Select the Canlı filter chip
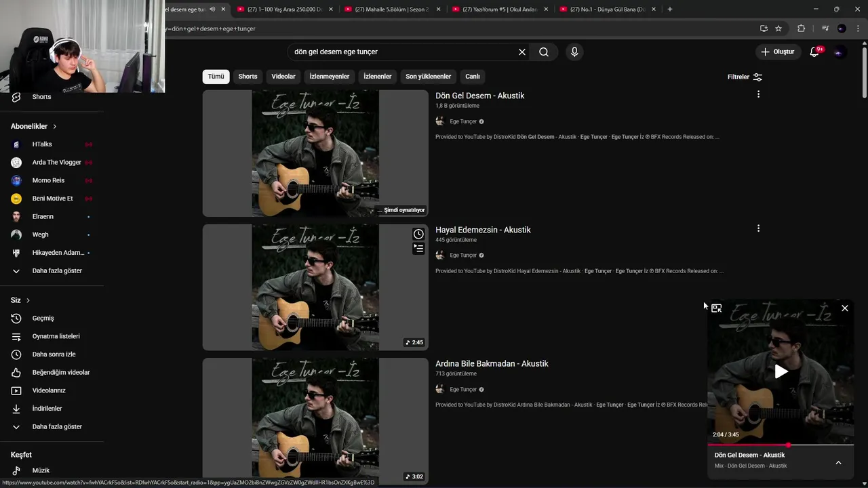This screenshot has width=868, height=488. tap(473, 77)
